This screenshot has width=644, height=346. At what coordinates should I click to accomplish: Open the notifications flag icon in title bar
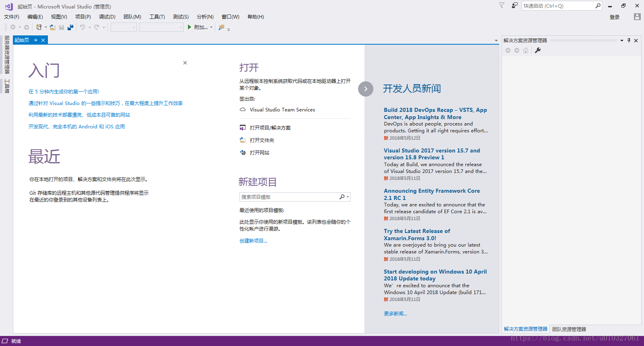[502, 6]
